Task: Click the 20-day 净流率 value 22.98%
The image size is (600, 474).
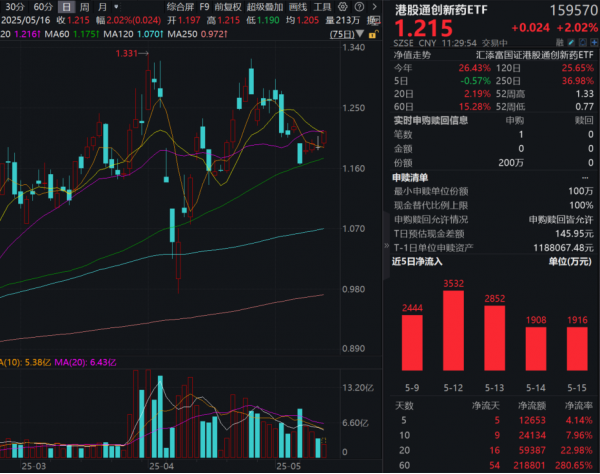Action: [x=577, y=451]
